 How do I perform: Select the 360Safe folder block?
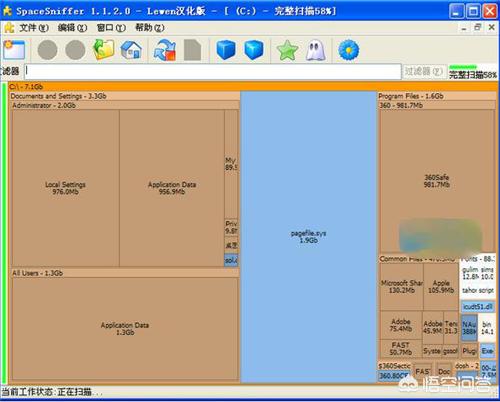(437, 181)
